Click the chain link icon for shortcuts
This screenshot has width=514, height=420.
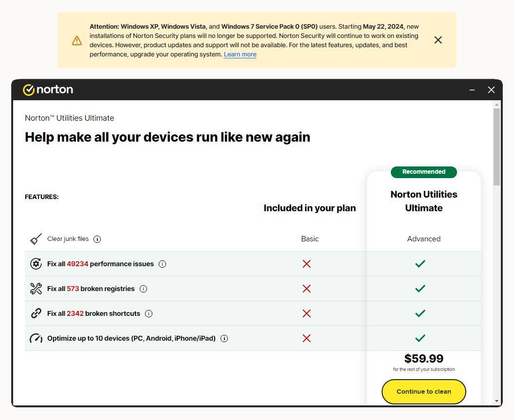(x=36, y=313)
